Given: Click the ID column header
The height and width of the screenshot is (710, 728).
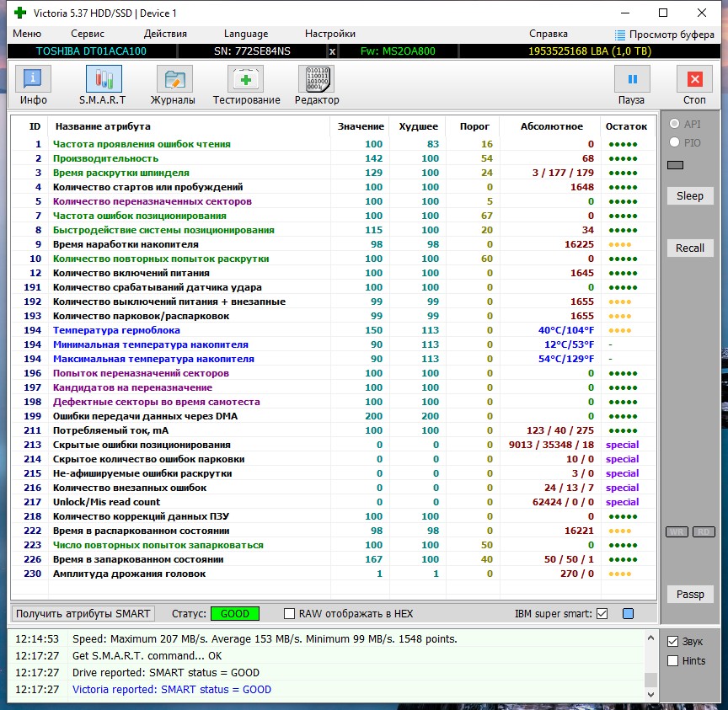Looking at the screenshot, I should click(x=35, y=126).
